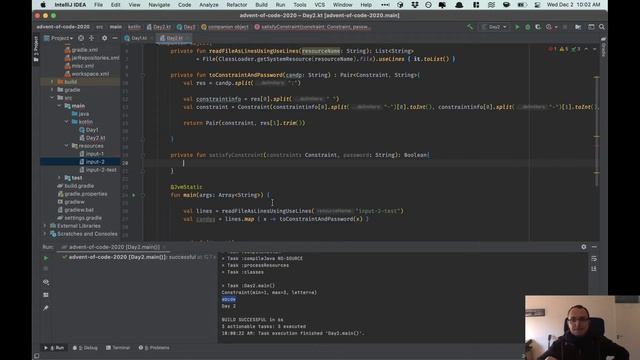Expand the build folder
The width and height of the screenshot is (640, 360).
(52, 82)
